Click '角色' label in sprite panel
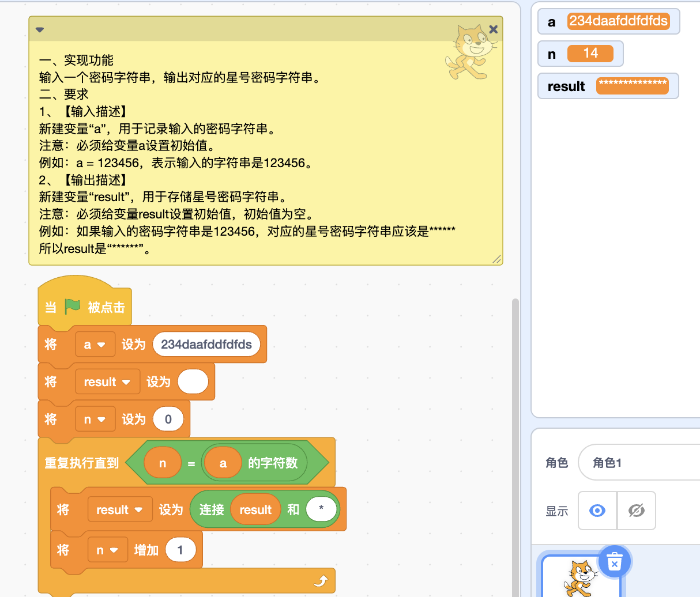The width and height of the screenshot is (700, 597). pos(557,463)
